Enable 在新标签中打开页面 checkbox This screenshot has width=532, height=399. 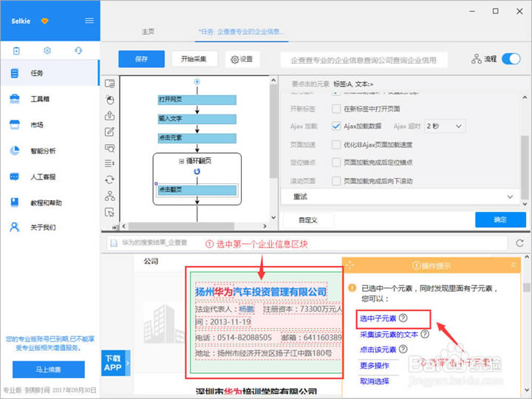(337, 109)
